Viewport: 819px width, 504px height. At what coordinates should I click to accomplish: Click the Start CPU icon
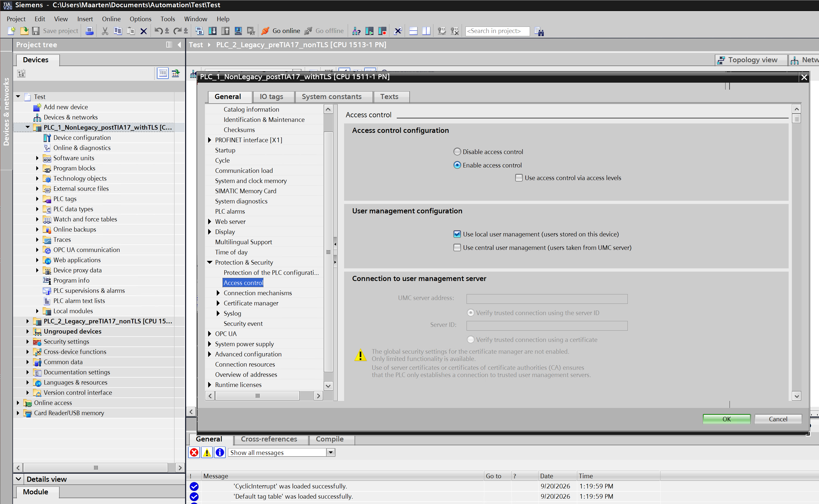[369, 31]
